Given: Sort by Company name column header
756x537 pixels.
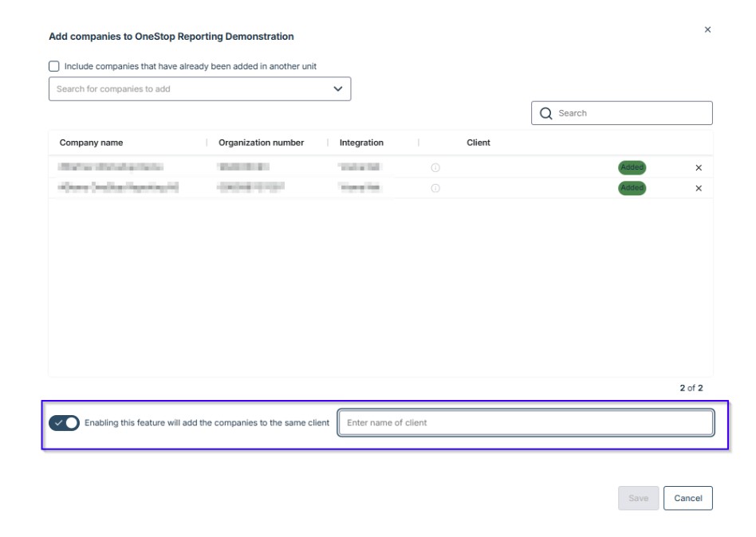Looking at the screenshot, I should [x=92, y=143].
